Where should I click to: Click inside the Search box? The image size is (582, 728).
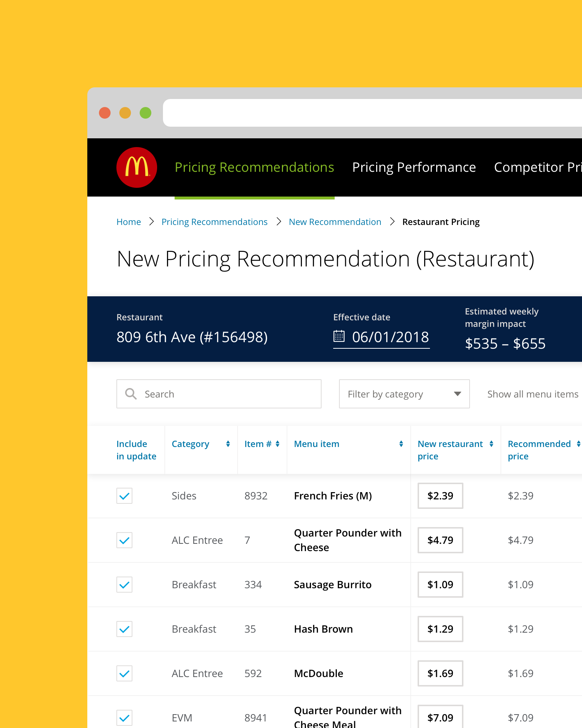point(218,394)
